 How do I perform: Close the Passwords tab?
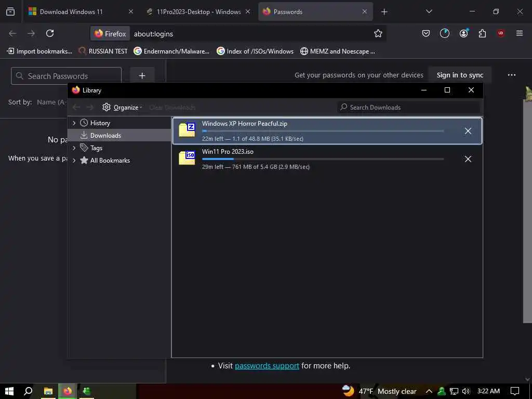click(364, 11)
